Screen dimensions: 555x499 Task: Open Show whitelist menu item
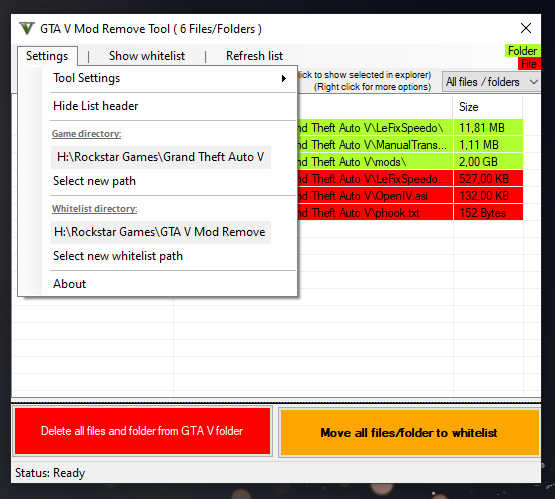point(147,56)
